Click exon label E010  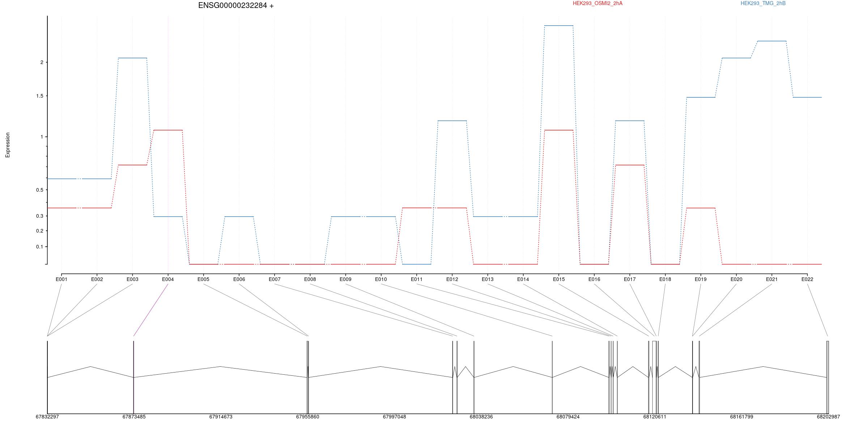pos(381,279)
